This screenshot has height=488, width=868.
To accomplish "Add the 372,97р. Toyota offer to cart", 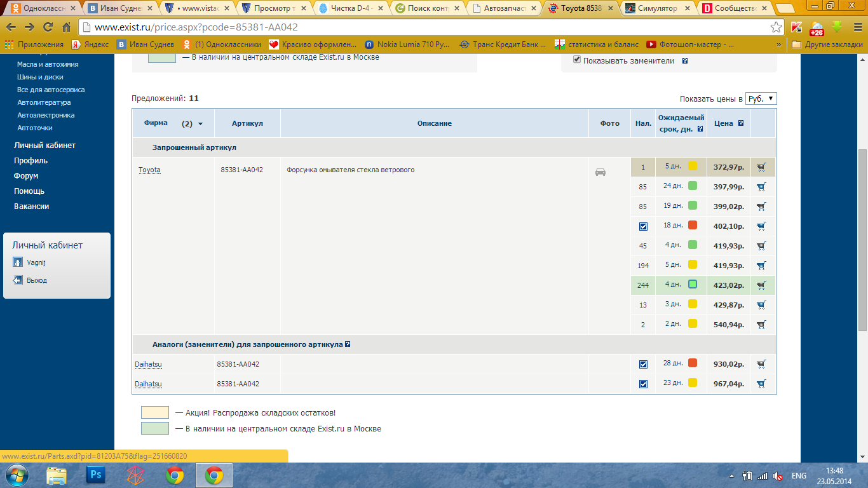I will [x=761, y=167].
